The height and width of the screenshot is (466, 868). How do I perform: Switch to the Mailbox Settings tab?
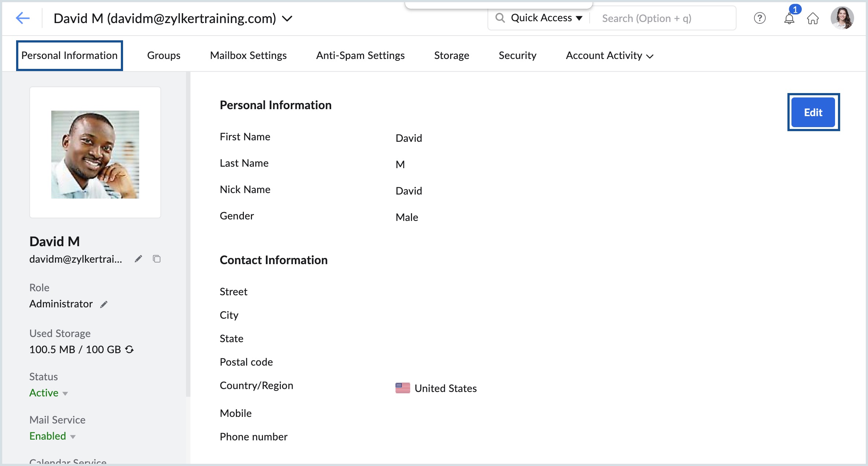[248, 56]
